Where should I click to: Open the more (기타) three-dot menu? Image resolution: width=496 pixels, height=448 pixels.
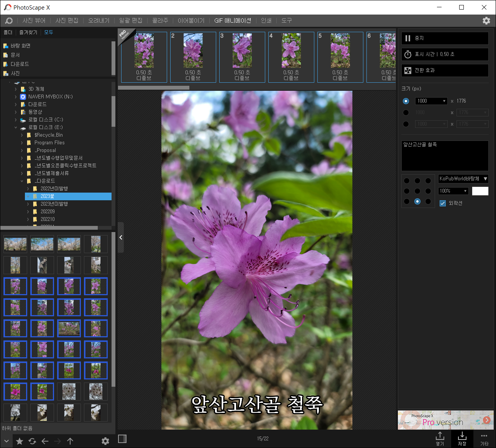[x=484, y=439]
